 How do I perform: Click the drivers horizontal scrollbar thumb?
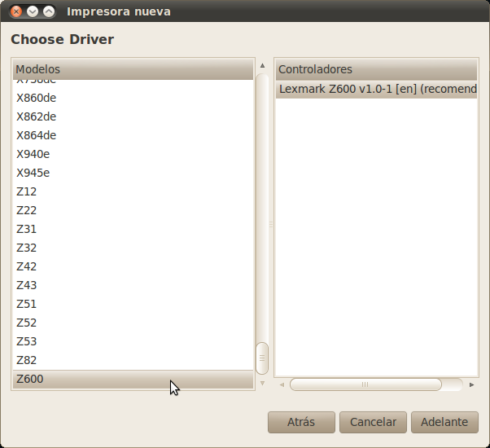tap(365, 384)
